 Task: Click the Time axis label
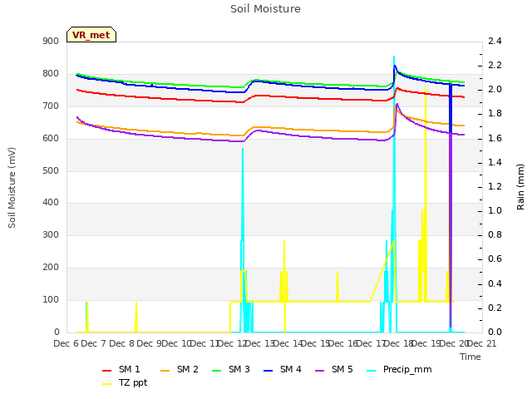470,357
